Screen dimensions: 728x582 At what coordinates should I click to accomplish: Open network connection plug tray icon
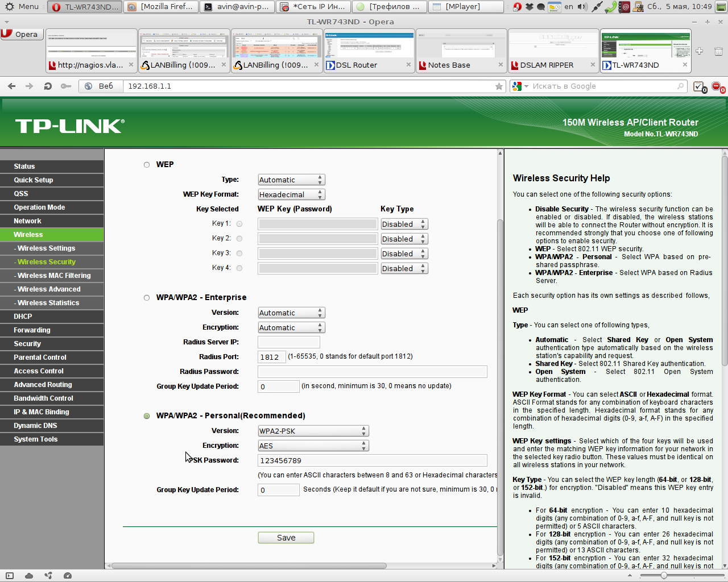click(x=597, y=7)
